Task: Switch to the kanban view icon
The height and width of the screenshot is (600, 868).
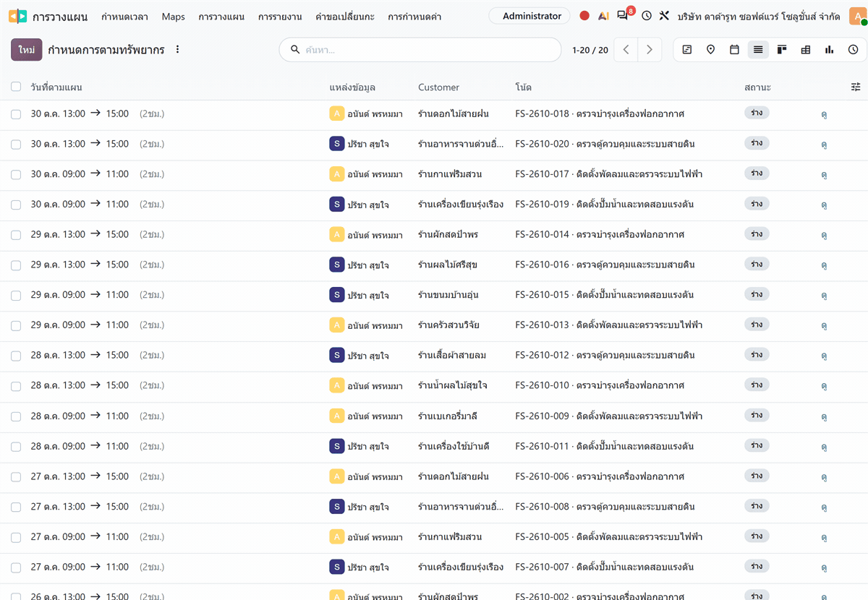Action: [x=782, y=50]
